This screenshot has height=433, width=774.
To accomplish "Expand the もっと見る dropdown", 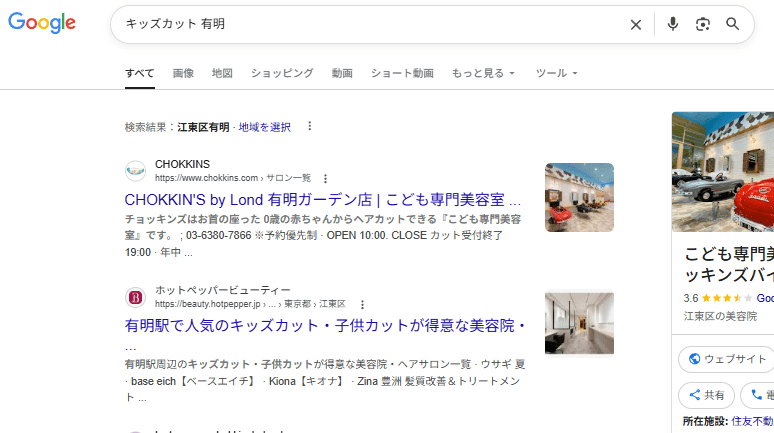I will [483, 73].
